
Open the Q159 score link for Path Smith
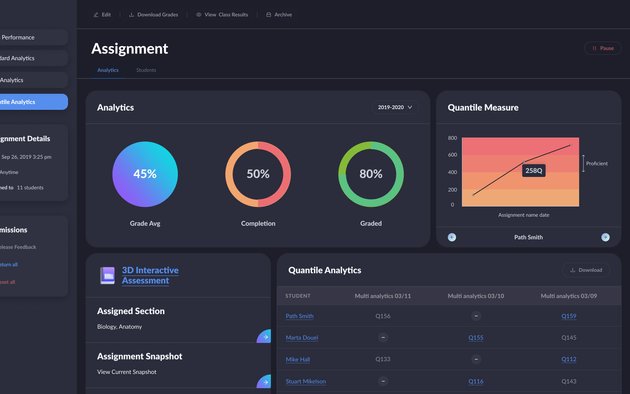[569, 316]
